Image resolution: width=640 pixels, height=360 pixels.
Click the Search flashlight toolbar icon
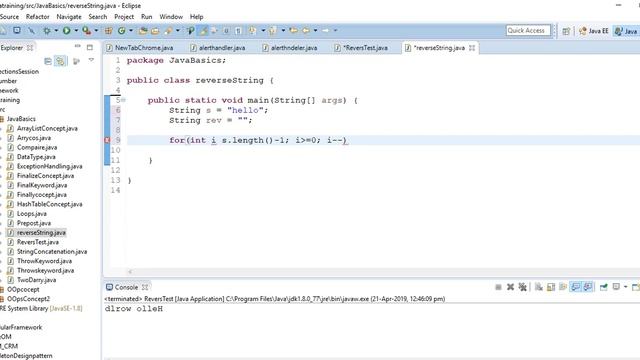point(168,31)
